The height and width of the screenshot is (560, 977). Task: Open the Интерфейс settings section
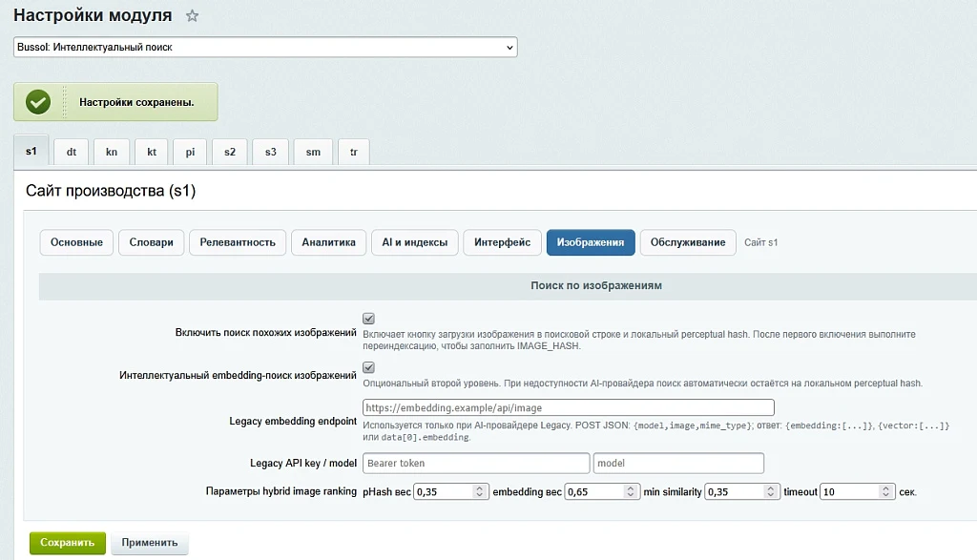(x=502, y=242)
